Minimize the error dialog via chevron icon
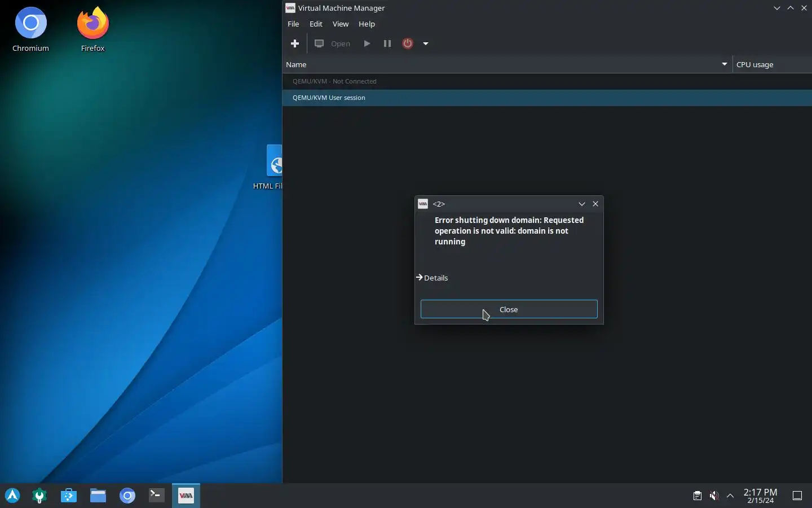 click(x=582, y=204)
